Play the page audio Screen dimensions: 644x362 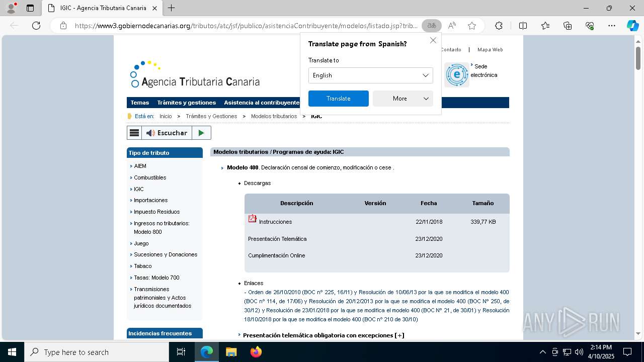(201, 133)
